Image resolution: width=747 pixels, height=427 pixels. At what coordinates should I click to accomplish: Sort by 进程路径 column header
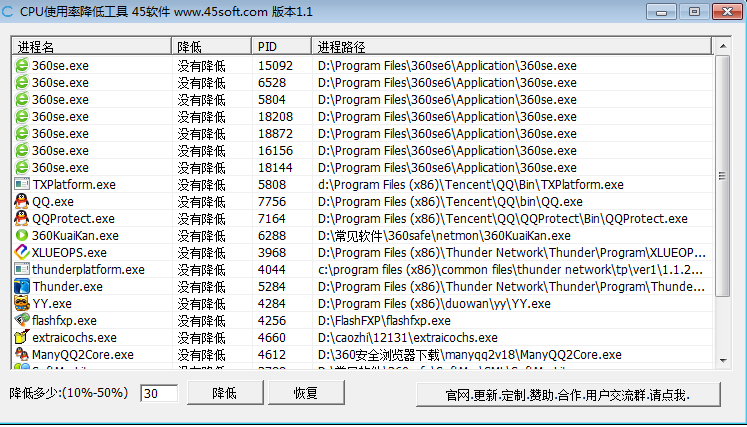(512, 47)
